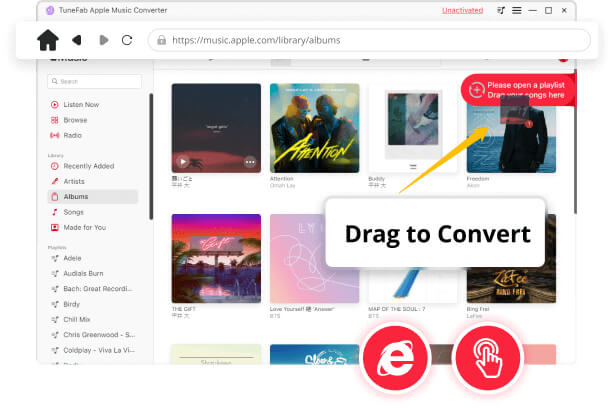Viewport: 614px width, 408px height.
Task: Go to the home page icon
Action: pyautogui.click(x=48, y=40)
